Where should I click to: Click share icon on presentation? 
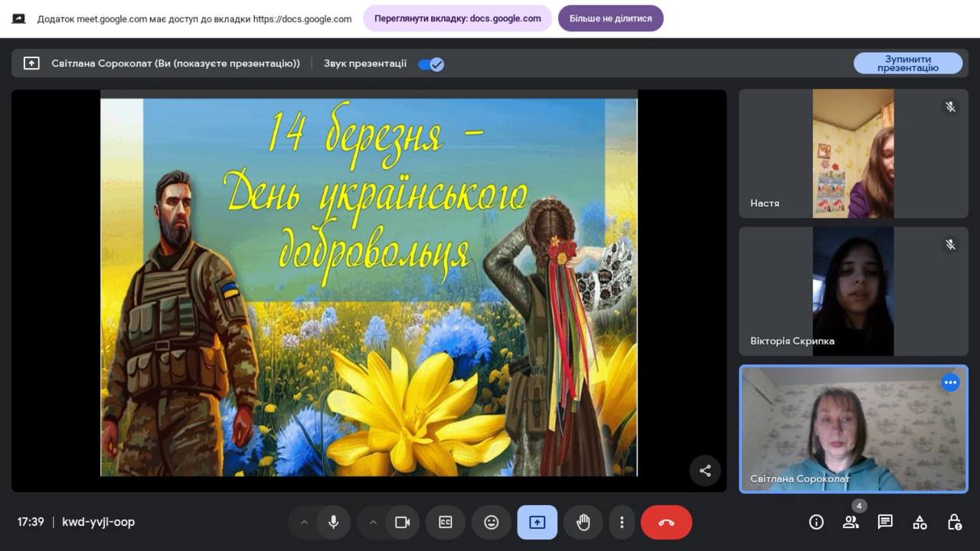705,471
